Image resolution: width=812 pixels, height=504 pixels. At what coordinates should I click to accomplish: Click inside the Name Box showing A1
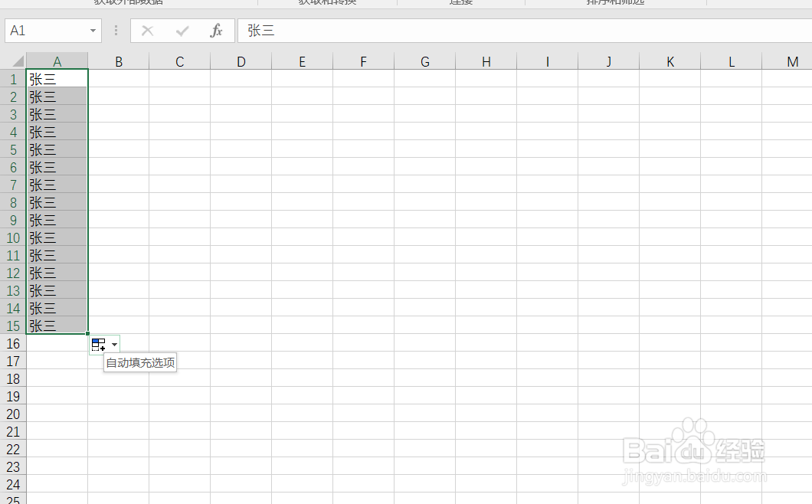tap(47, 31)
